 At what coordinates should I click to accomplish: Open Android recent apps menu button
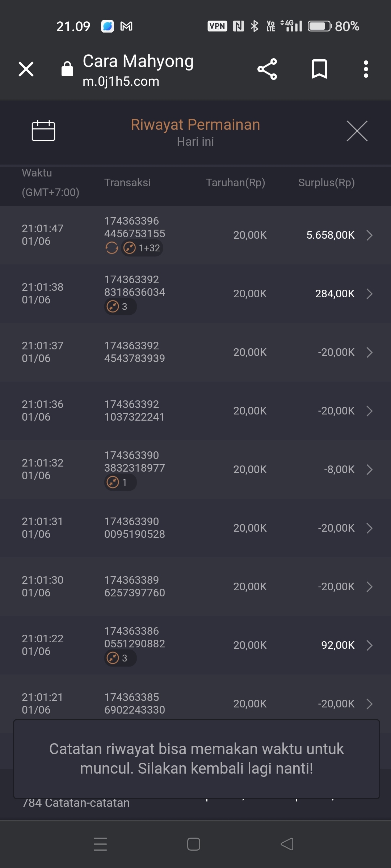pos(100,844)
